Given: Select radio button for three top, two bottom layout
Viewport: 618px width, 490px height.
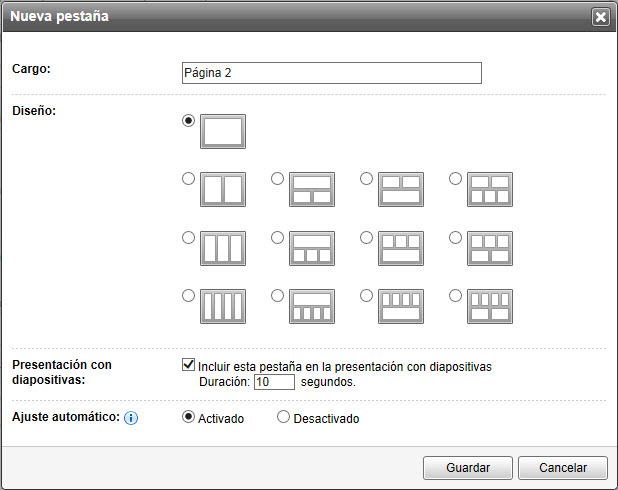Looking at the screenshot, I should tap(456, 238).
